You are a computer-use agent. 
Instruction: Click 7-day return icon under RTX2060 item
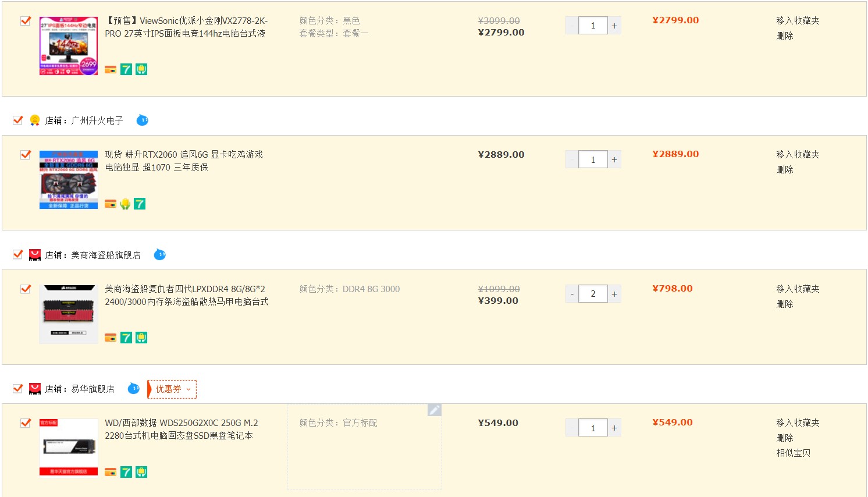click(140, 204)
